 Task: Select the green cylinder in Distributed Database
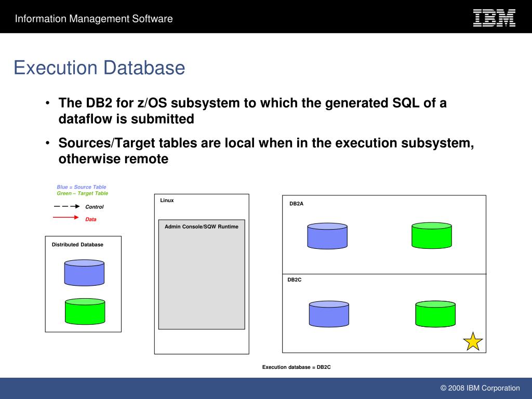(x=85, y=312)
